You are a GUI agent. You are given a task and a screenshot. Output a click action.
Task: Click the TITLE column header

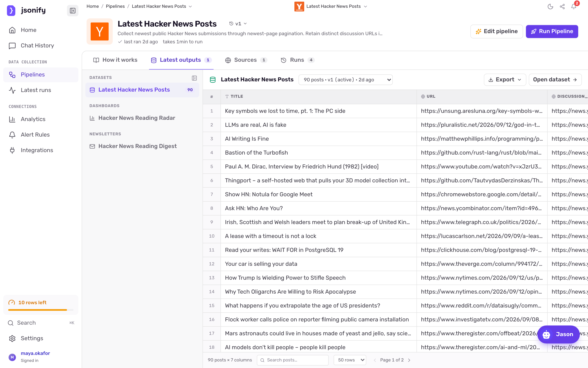tap(318, 97)
